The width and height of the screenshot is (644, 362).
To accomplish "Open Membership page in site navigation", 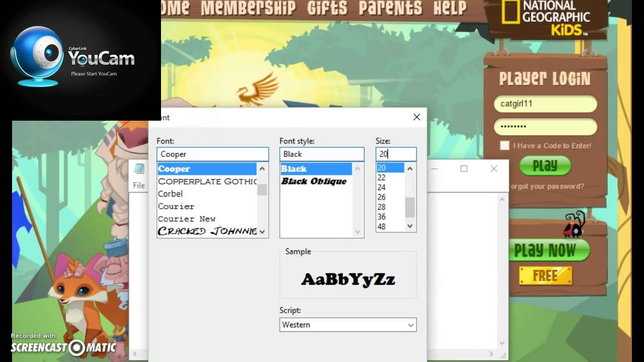I will [x=248, y=8].
